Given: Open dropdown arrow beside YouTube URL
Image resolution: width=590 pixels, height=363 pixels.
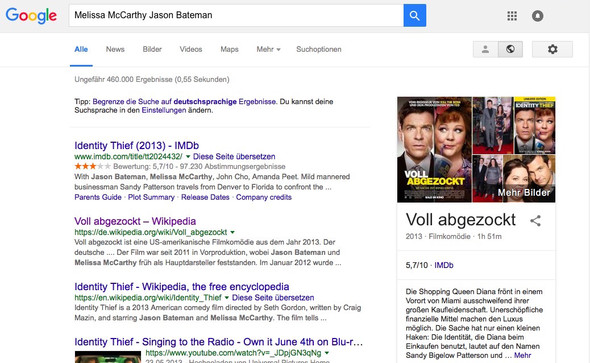Looking at the screenshot, I should pyautogui.click(x=327, y=353).
